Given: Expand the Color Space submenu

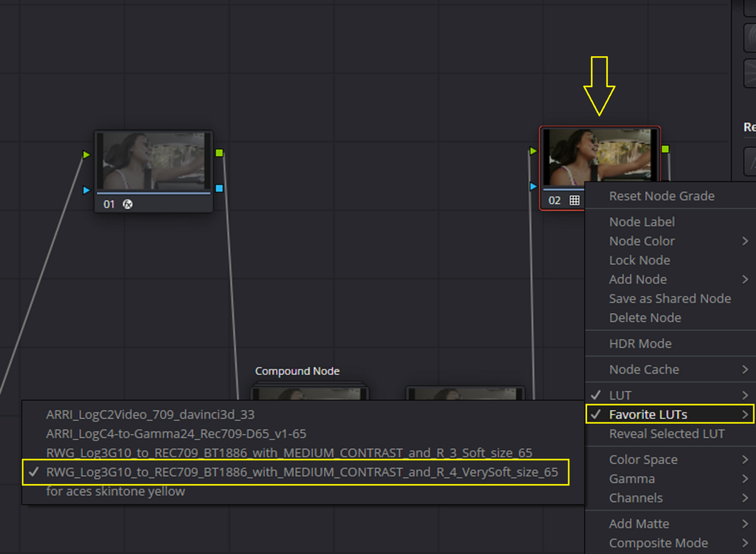Looking at the screenshot, I should [x=670, y=460].
